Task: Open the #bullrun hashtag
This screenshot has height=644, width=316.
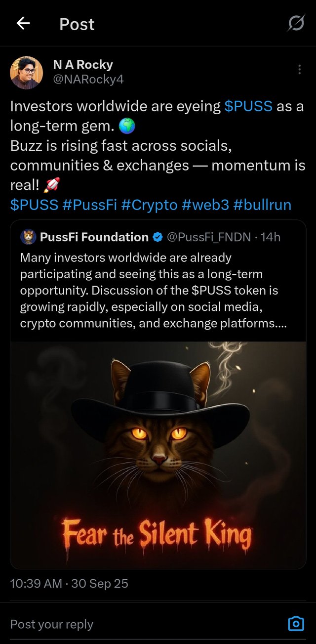Action: [x=262, y=205]
